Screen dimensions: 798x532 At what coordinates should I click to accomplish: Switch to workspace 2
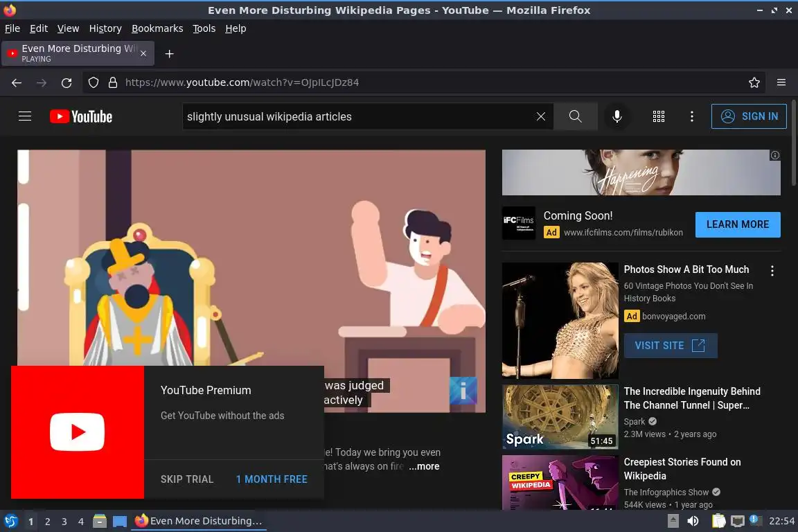pyautogui.click(x=47, y=522)
